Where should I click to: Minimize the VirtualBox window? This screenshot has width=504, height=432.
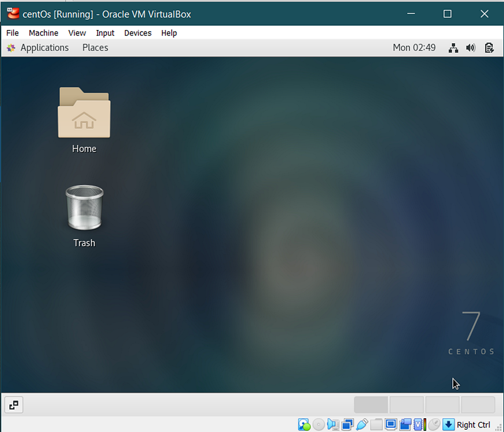click(411, 13)
